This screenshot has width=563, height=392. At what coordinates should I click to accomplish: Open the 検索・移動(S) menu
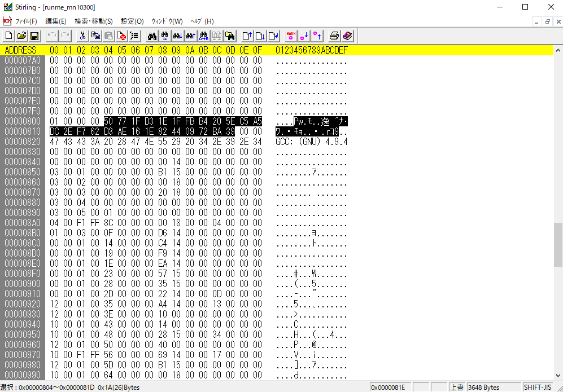pos(94,21)
